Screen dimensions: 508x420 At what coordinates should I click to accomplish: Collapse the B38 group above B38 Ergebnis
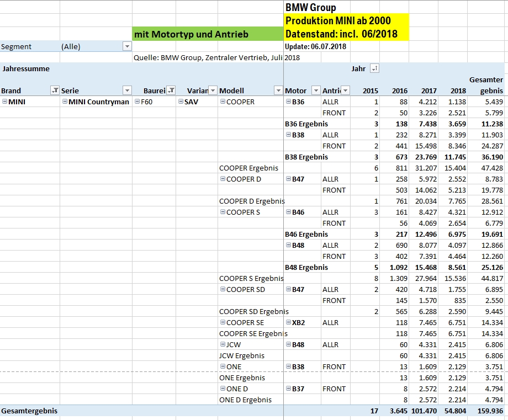tap(288, 134)
